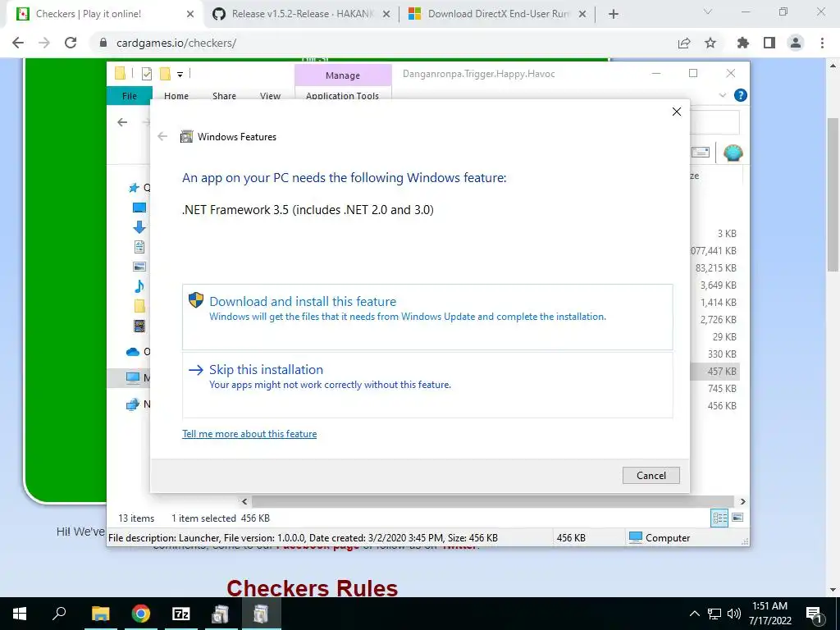The width and height of the screenshot is (840, 630).
Task: Open Pictures icon in navigation pane
Action: click(139, 267)
